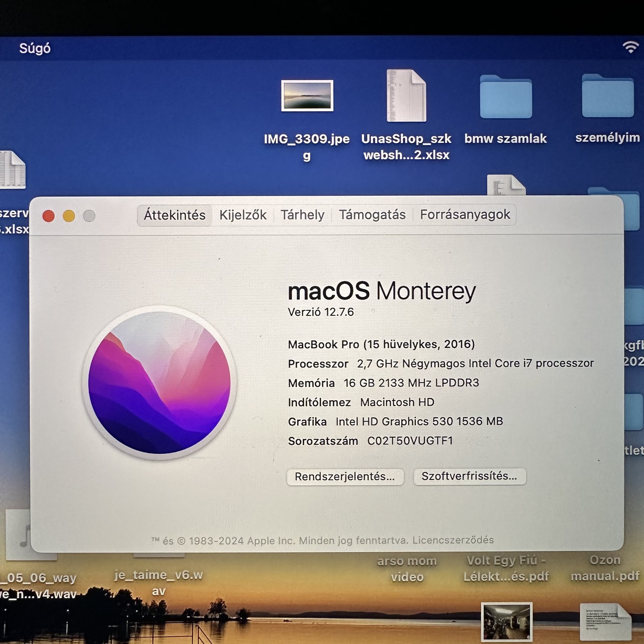644x644 pixels.
Task: Minimize the window with yellow button
Action: click(x=69, y=216)
